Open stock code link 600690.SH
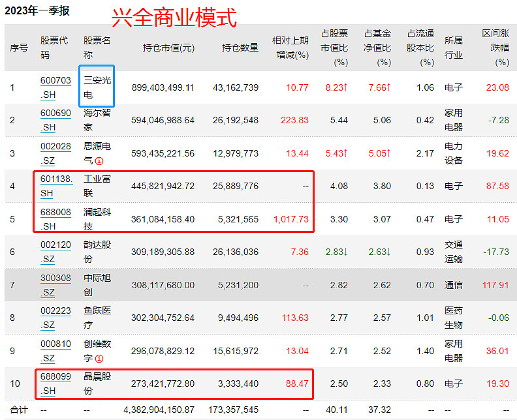 pos(55,120)
